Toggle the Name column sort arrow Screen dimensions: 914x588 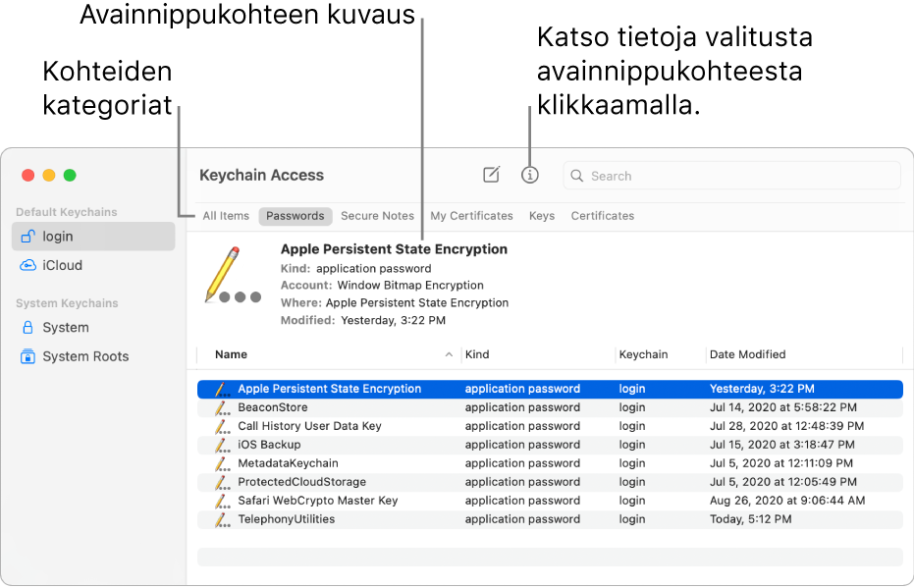click(449, 354)
